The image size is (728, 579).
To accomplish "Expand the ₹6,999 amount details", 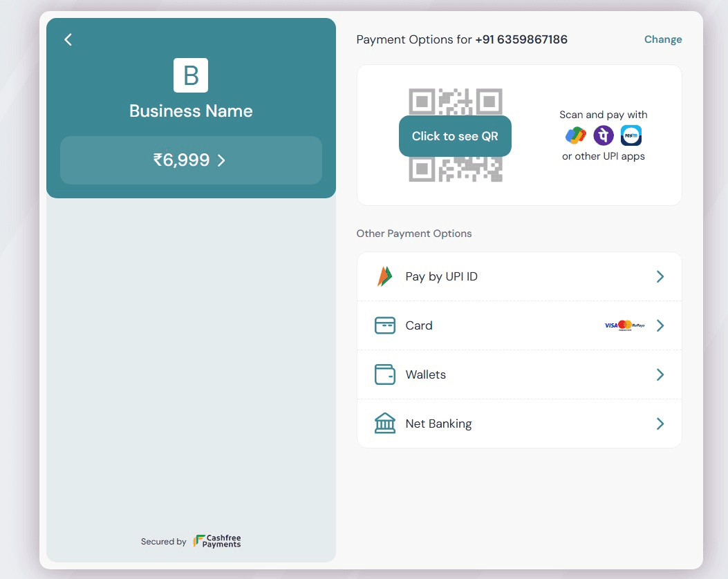I will (191, 160).
